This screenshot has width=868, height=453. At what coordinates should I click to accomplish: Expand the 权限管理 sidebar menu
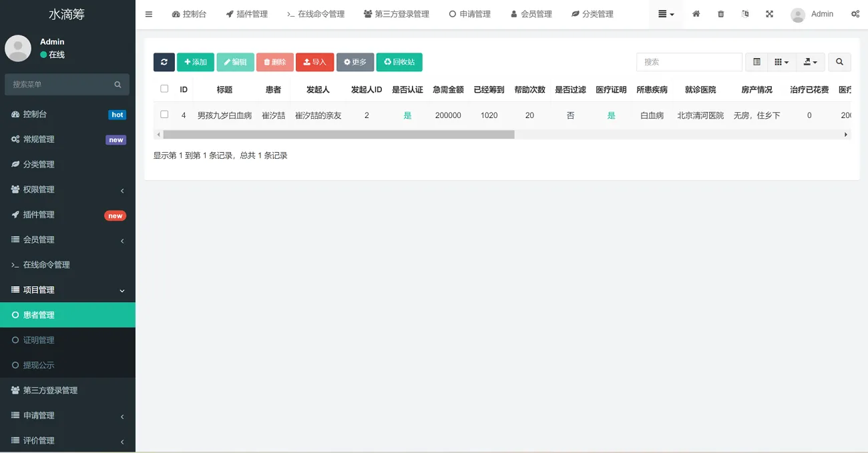(67, 189)
